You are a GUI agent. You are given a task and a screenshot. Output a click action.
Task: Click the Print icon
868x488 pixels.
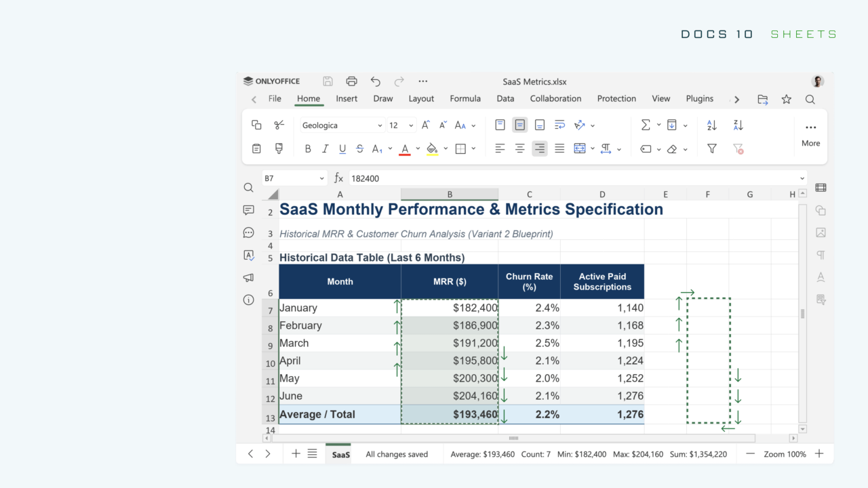351,81
